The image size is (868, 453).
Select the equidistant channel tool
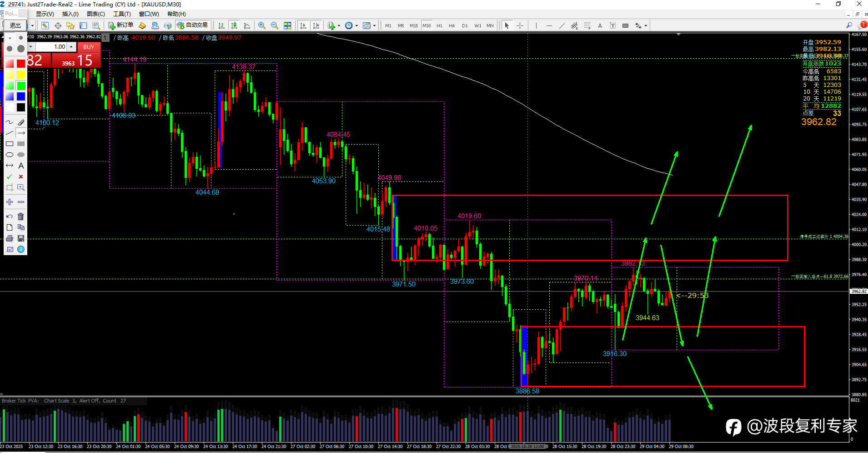574,25
